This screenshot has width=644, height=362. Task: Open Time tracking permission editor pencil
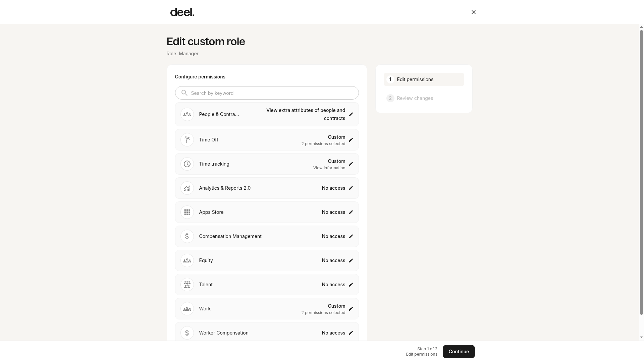(351, 164)
